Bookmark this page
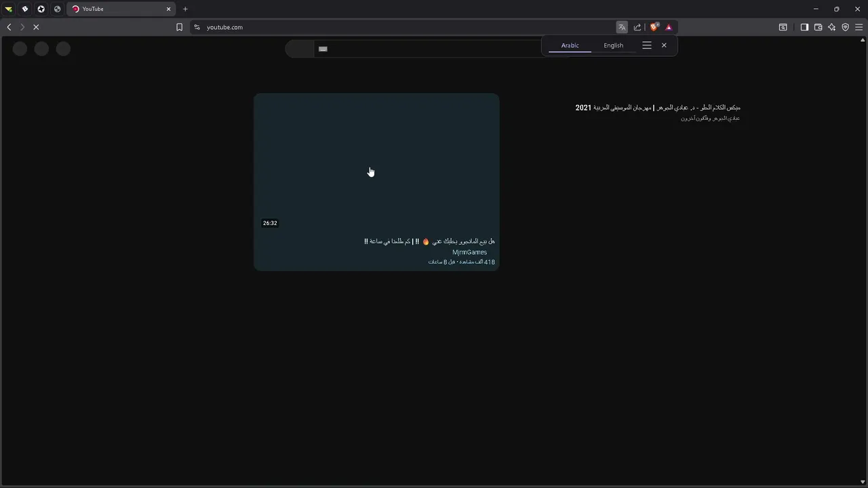 pyautogui.click(x=179, y=27)
